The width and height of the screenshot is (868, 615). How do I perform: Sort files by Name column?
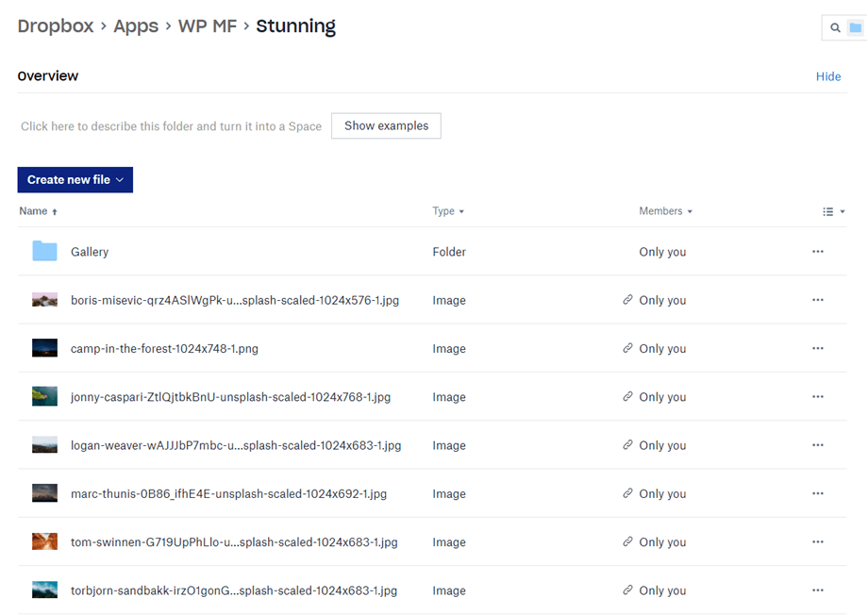point(38,211)
